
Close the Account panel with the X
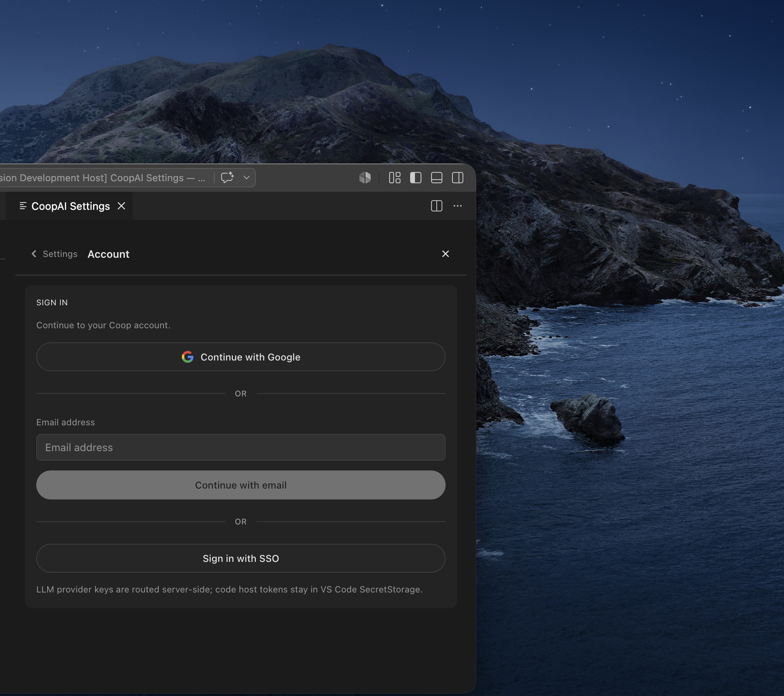coord(446,254)
